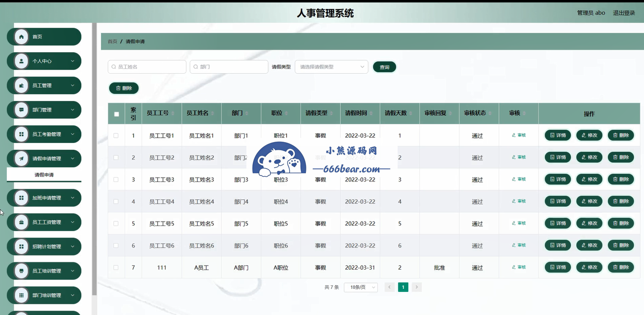The width and height of the screenshot is (644, 315).
Task: Click the 审核 edit icon in row 6
Action: point(514,245)
